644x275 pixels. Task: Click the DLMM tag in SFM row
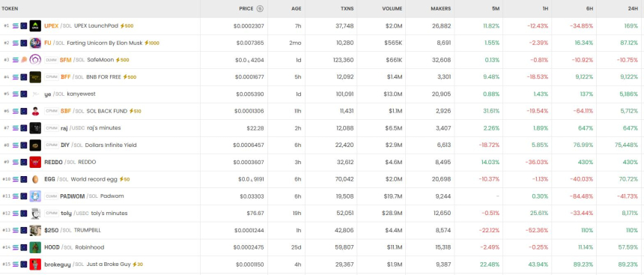52,60
